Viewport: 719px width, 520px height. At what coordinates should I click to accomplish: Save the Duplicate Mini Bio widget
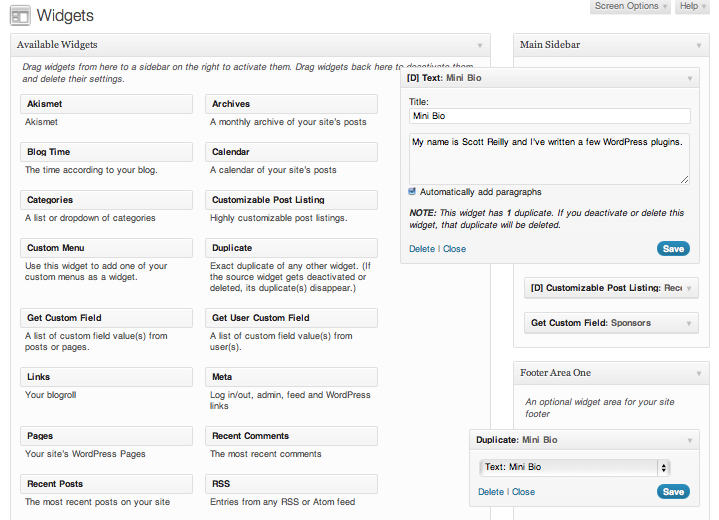(x=673, y=492)
